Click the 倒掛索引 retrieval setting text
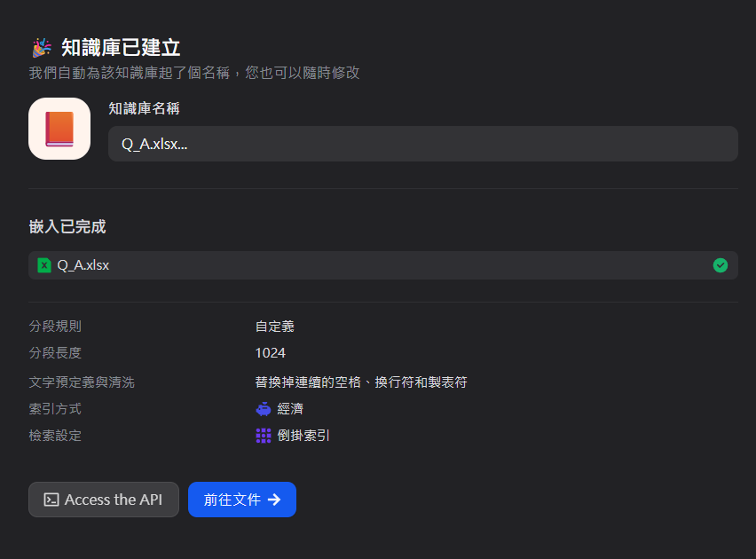 303,436
